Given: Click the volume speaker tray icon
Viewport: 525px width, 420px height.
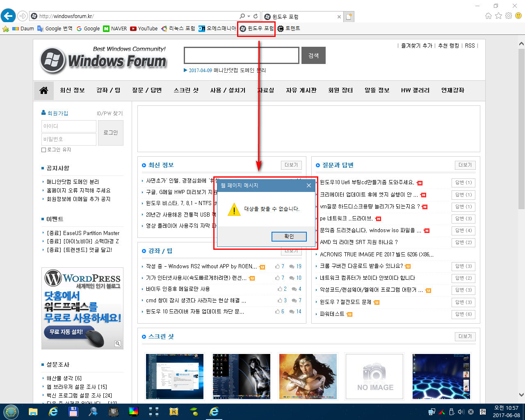Looking at the screenshot, I should [461, 412].
